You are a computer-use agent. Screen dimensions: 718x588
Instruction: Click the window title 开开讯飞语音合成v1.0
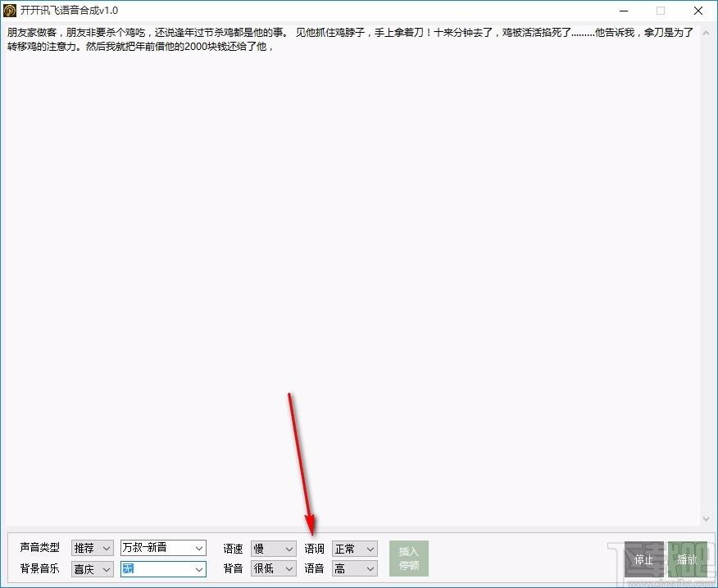click(69, 11)
